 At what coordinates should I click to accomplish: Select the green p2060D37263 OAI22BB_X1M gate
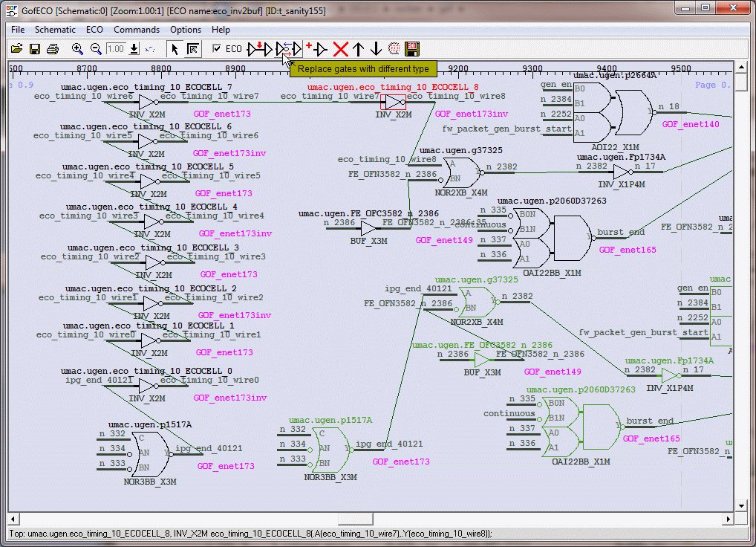coord(581,427)
